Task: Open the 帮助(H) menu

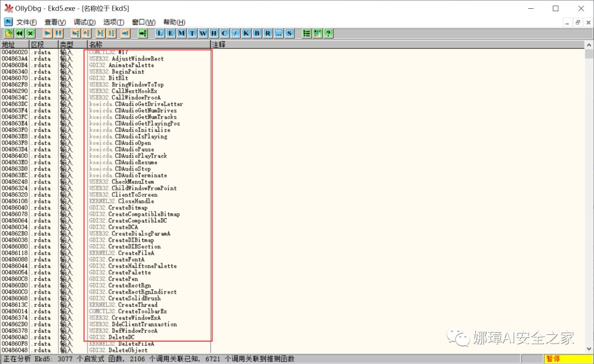Action: coord(174,23)
